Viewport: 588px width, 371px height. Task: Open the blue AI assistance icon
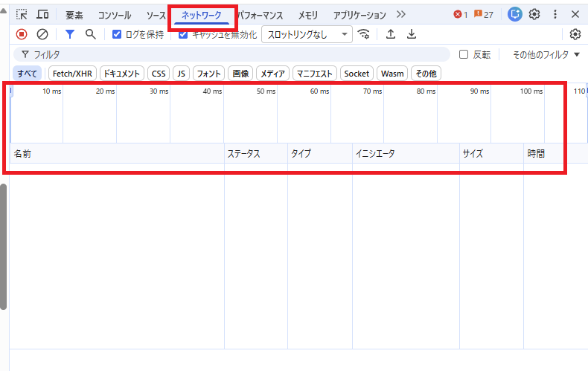pos(515,15)
